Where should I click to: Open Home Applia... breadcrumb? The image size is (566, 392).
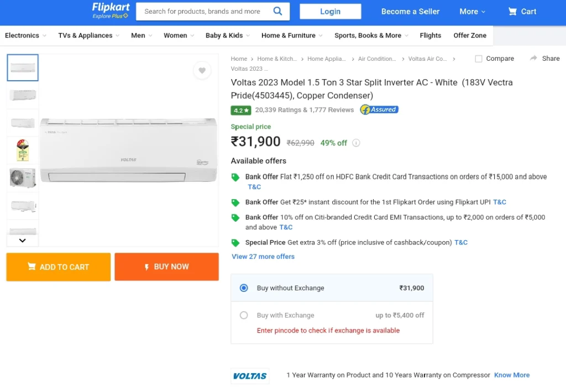tap(326, 59)
